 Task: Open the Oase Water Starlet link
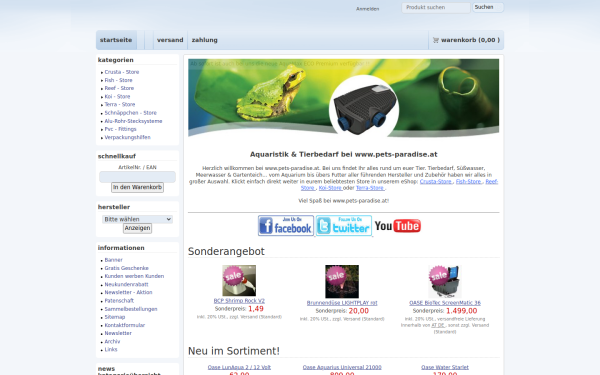click(445, 367)
